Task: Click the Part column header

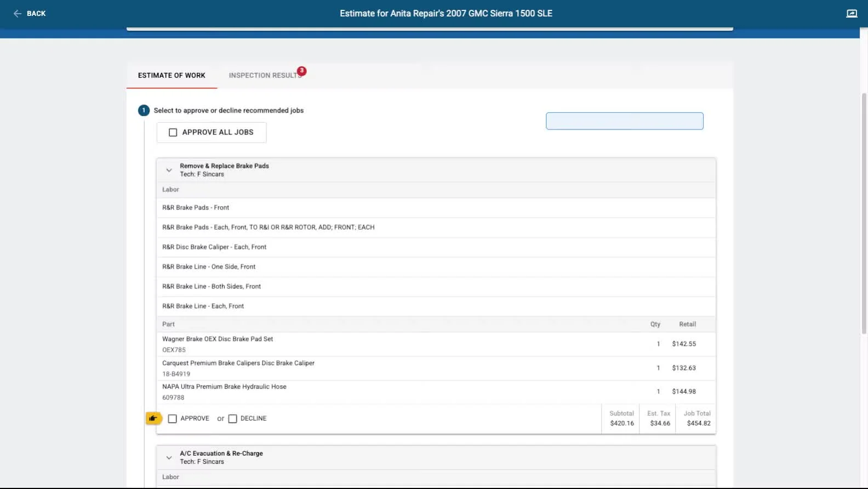Action: [x=168, y=325]
